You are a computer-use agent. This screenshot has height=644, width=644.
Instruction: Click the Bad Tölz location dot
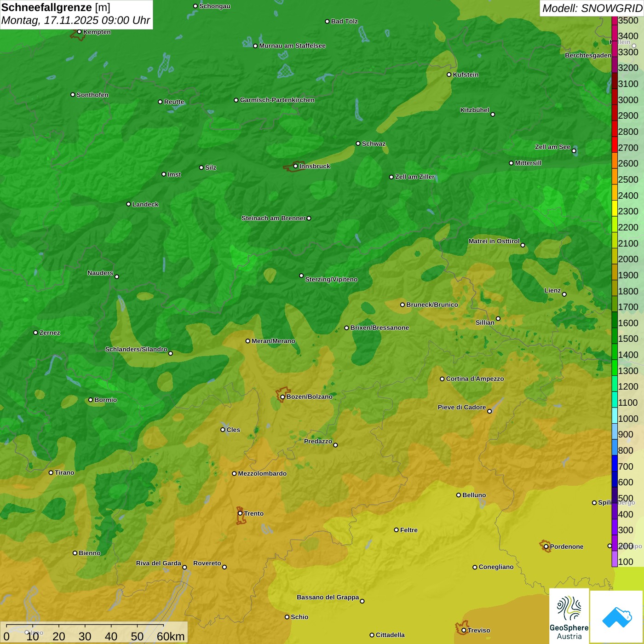[327, 21]
